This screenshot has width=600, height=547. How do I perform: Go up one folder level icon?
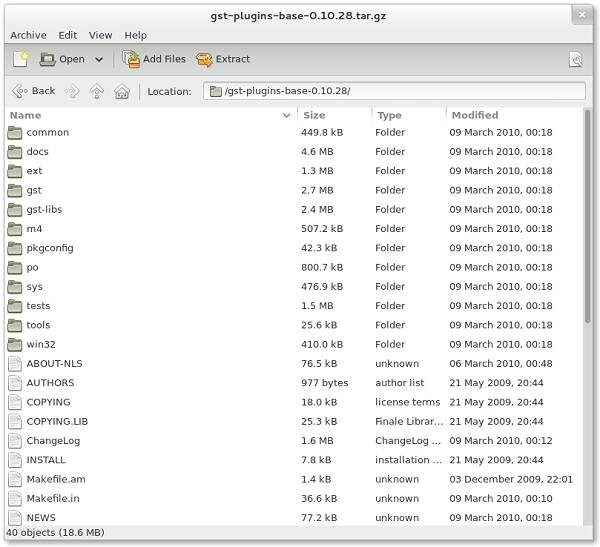[x=97, y=91]
